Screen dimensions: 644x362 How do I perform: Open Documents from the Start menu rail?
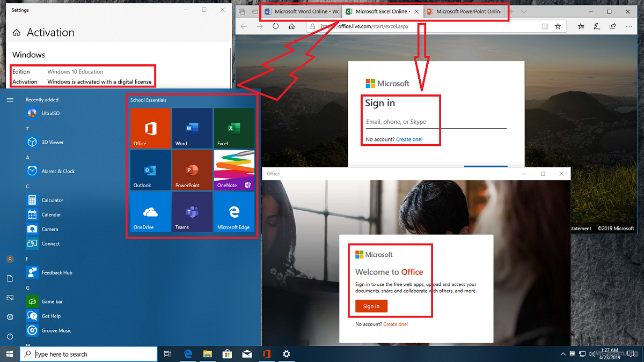(10, 278)
